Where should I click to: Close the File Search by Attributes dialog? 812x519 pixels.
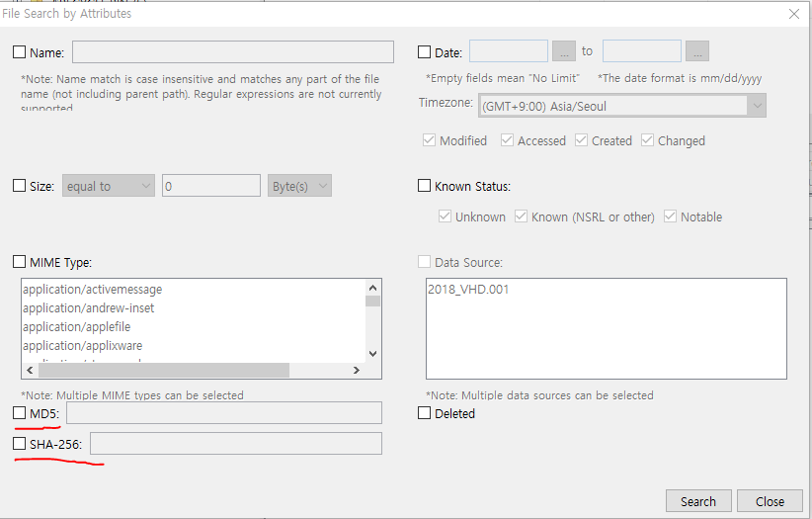click(794, 14)
